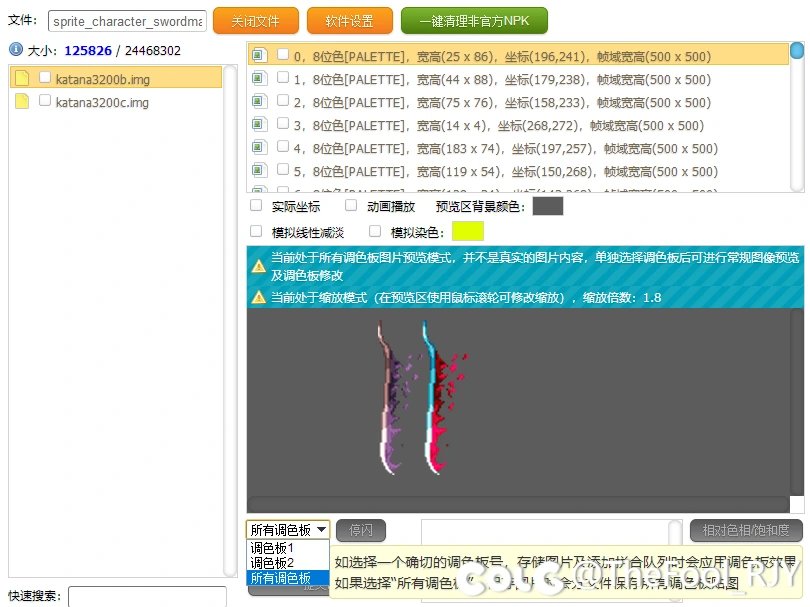Focus the 快速搜索 input box
The height and width of the screenshot is (607, 810).
[x=147, y=596]
